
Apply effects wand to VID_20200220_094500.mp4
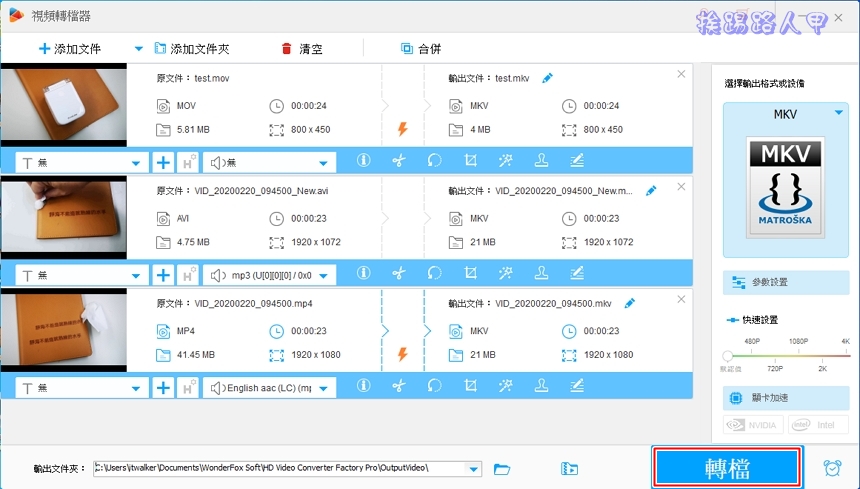click(x=506, y=386)
